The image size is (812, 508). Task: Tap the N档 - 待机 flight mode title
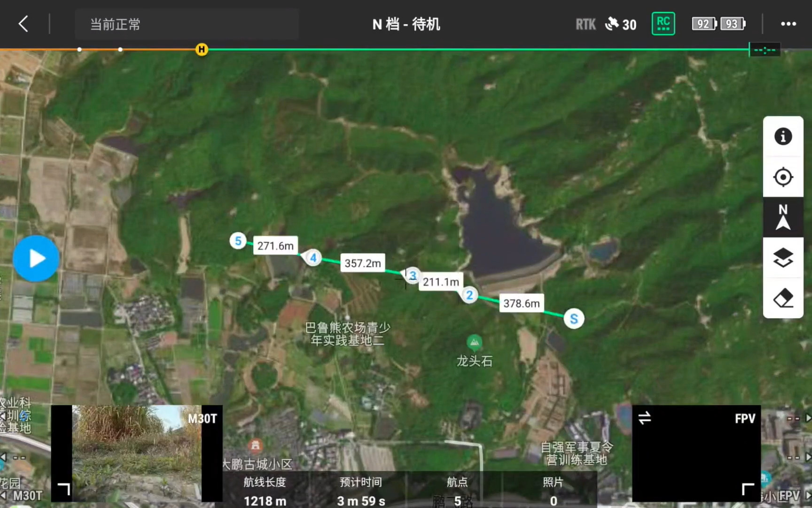[x=406, y=24]
